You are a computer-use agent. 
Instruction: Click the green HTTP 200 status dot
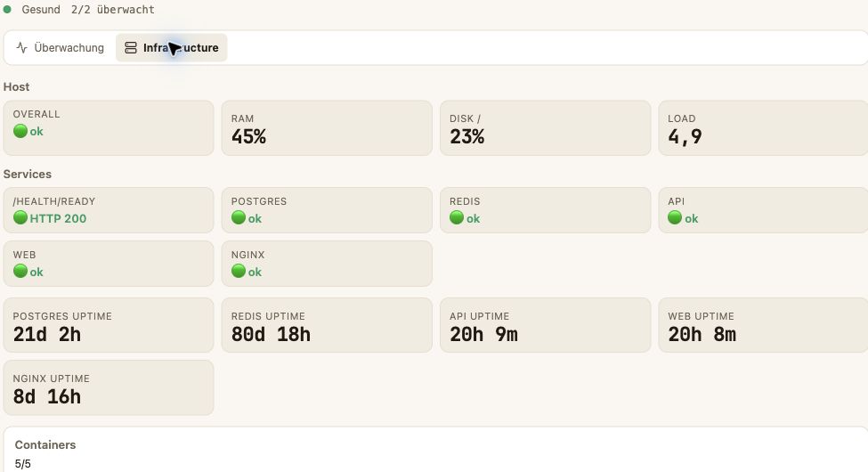click(20, 217)
